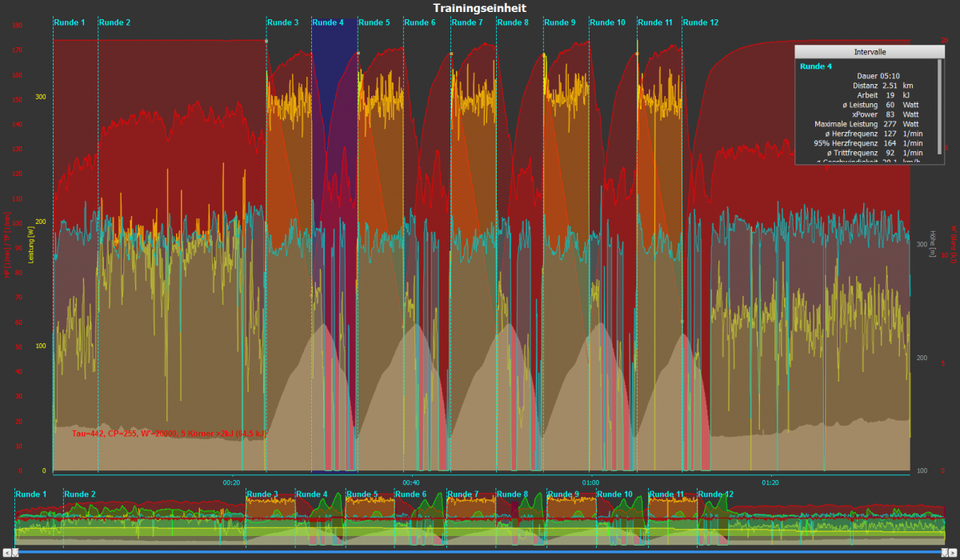Viewport: 960px width, 560px height.
Task: Click the right handle of the range slider
Action: click(945, 551)
